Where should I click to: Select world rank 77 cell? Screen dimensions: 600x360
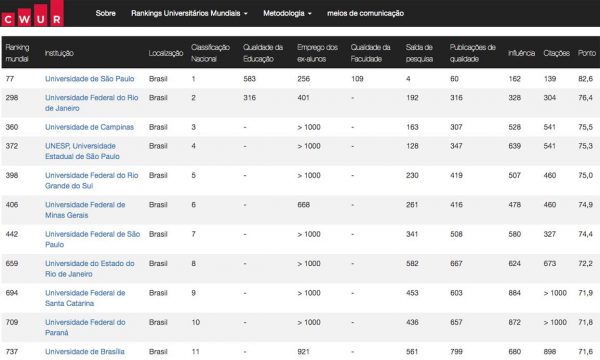point(10,79)
